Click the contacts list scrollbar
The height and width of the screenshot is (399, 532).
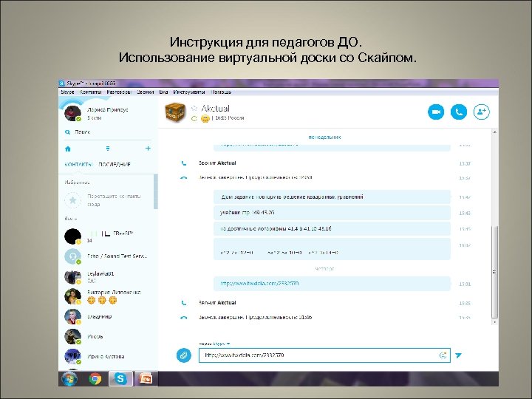point(156,191)
